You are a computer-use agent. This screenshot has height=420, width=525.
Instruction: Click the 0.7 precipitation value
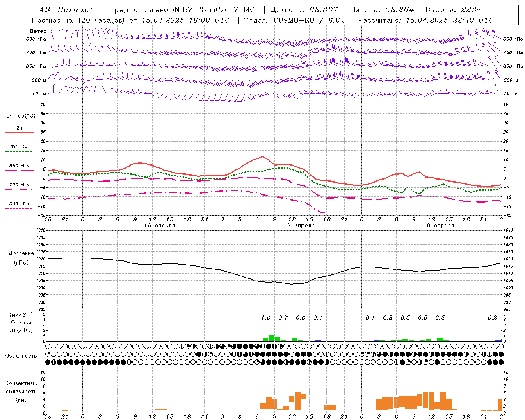point(283,317)
